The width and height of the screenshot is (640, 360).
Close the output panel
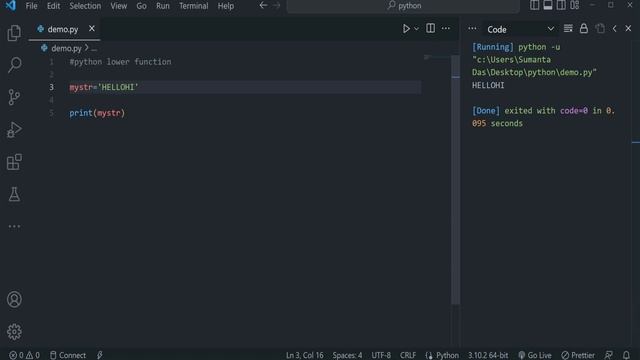coord(628,29)
